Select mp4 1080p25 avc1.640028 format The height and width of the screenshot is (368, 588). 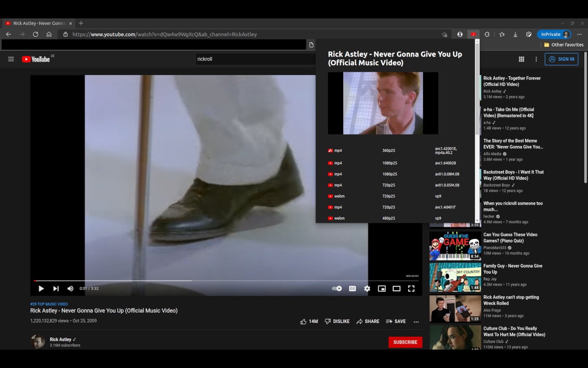[x=395, y=163]
